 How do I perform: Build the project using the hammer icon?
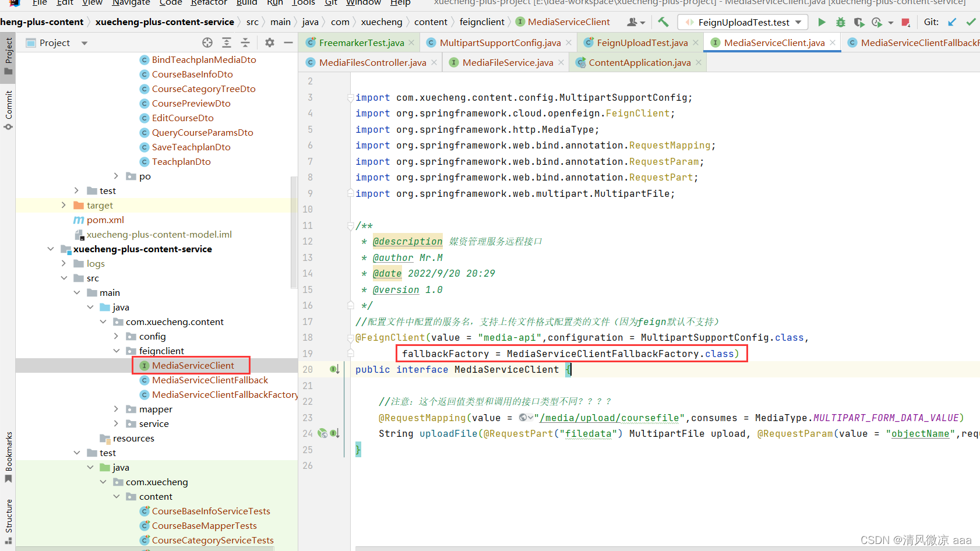pos(663,22)
